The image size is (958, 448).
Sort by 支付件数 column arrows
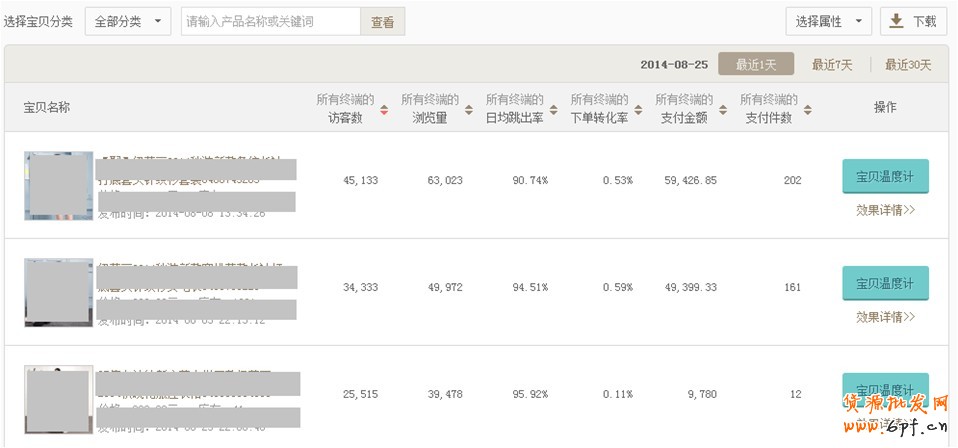[807, 109]
